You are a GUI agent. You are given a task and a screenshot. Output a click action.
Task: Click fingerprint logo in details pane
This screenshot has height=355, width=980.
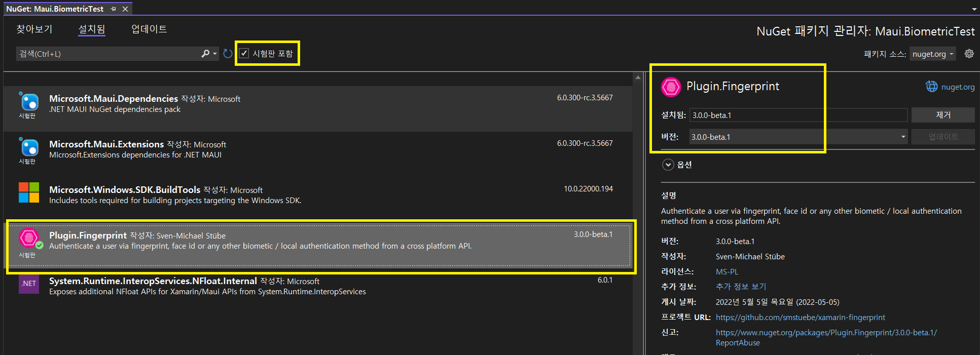tap(671, 87)
